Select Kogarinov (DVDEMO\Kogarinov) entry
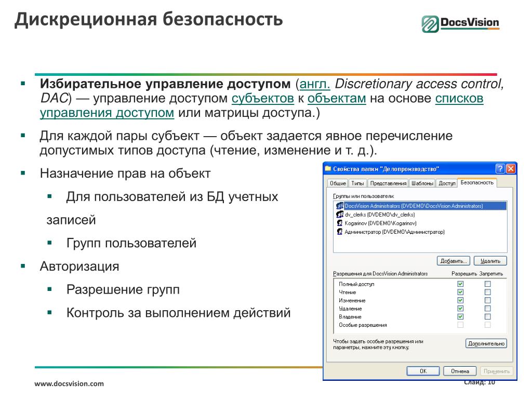The height and width of the screenshot is (399, 532). click(x=380, y=223)
